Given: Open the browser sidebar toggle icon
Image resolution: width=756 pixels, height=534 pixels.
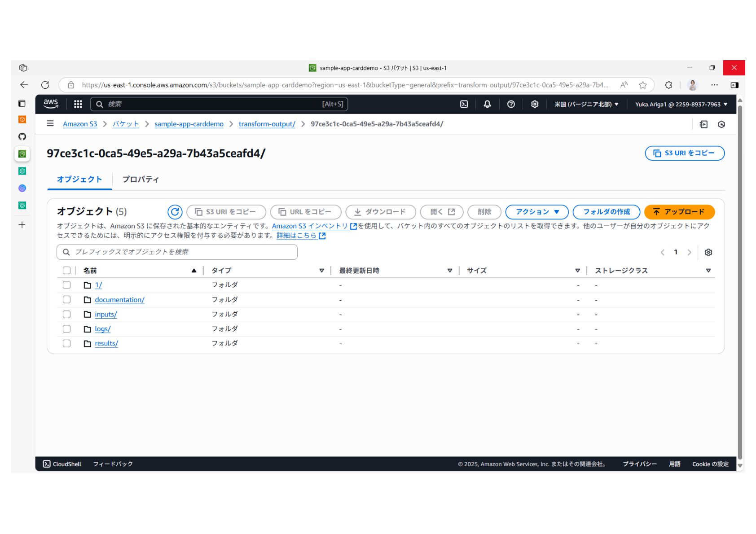Looking at the screenshot, I should pos(734,85).
